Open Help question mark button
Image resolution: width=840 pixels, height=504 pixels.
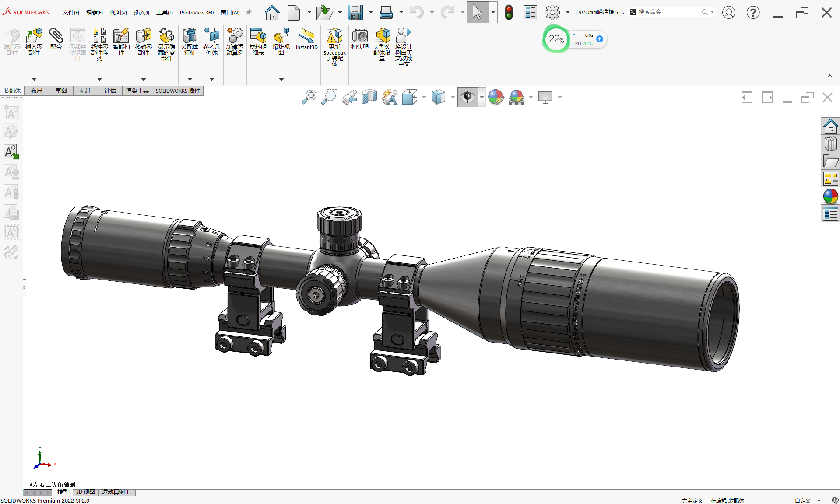(753, 12)
